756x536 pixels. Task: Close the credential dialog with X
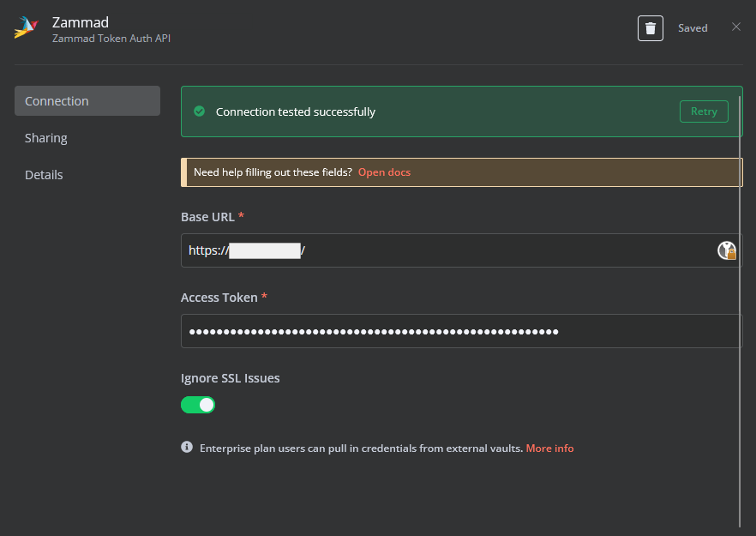point(735,27)
